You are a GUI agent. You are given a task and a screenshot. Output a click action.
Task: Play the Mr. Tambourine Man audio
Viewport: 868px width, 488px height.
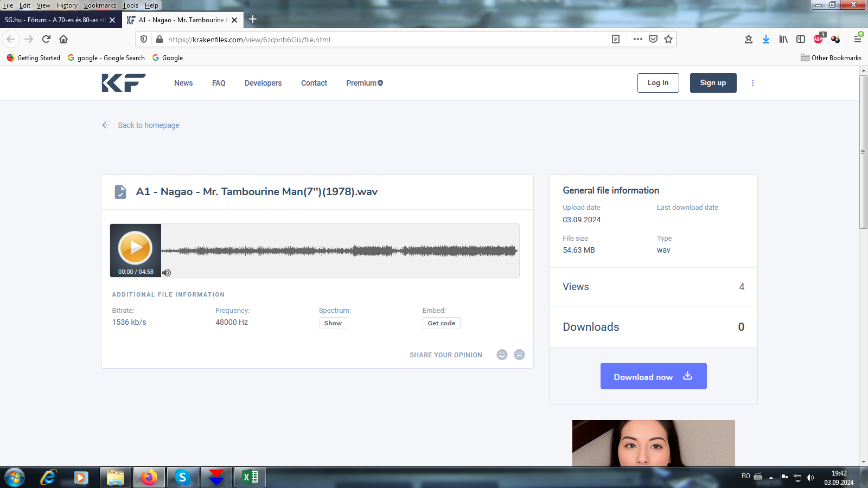(135, 248)
